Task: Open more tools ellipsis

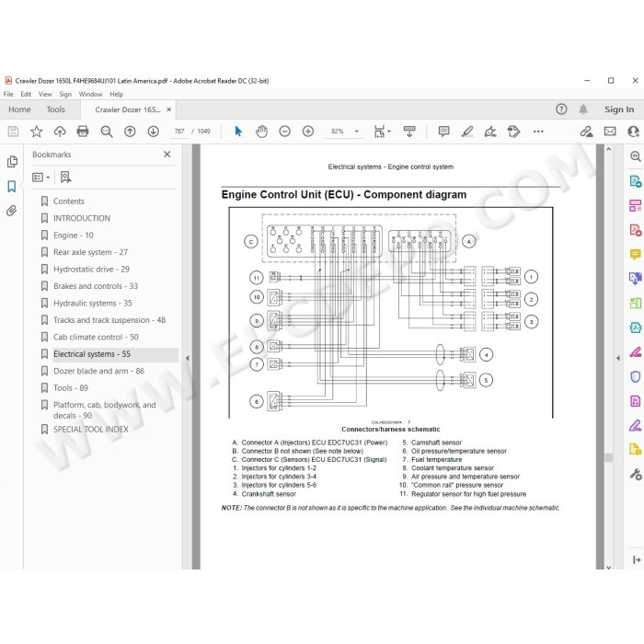Action: [538, 132]
